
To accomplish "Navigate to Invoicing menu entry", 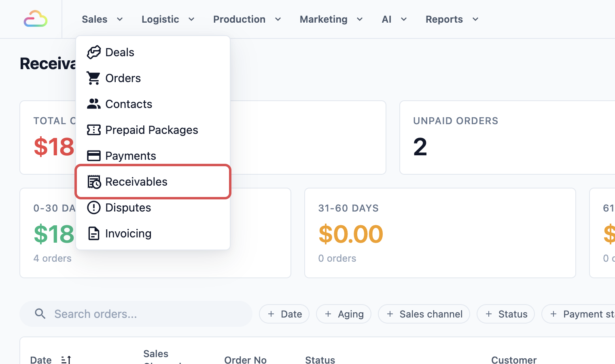I will 153,233.
